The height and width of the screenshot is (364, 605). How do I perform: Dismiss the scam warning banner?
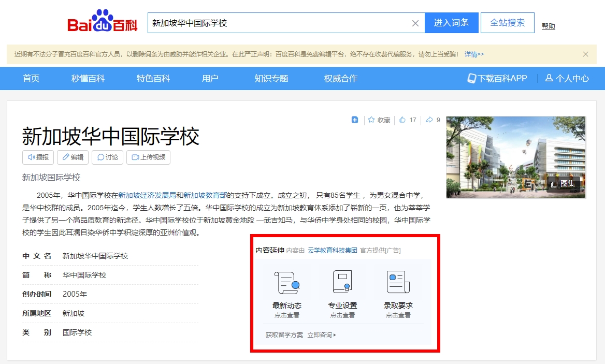click(x=585, y=54)
